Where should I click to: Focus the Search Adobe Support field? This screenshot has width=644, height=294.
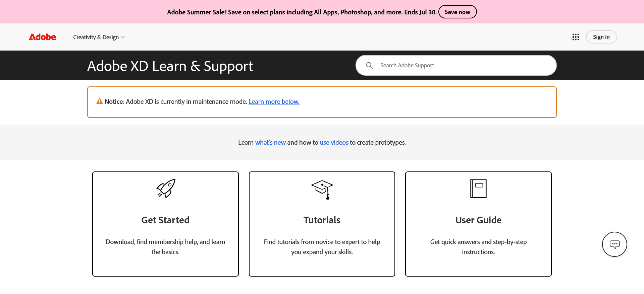coord(456,65)
